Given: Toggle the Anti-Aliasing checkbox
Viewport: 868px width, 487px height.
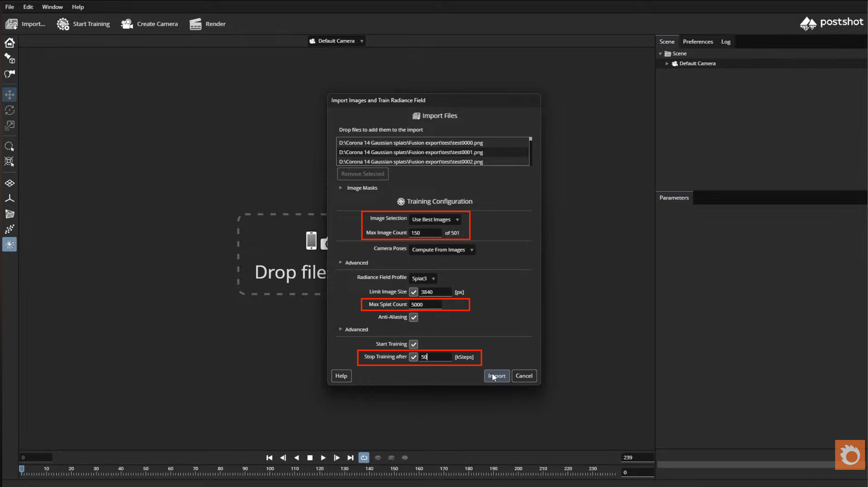Looking at the screenshot, I should point(413,317).
